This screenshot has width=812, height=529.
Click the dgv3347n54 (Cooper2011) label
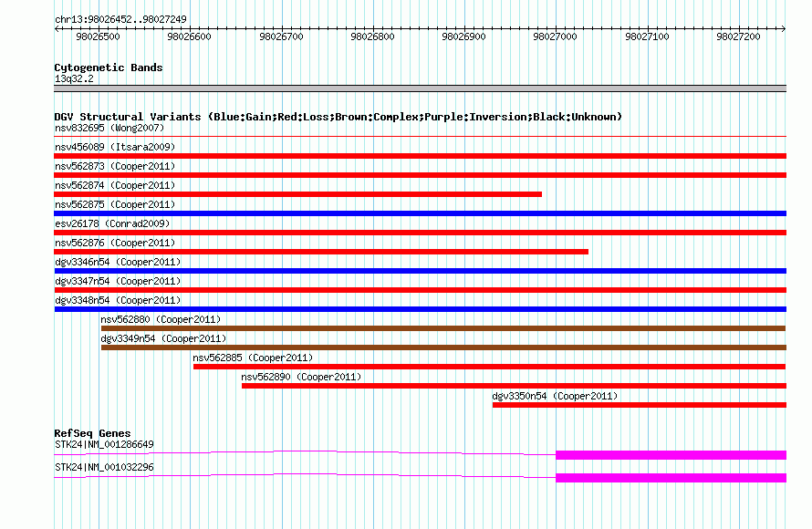coord(118,281)
